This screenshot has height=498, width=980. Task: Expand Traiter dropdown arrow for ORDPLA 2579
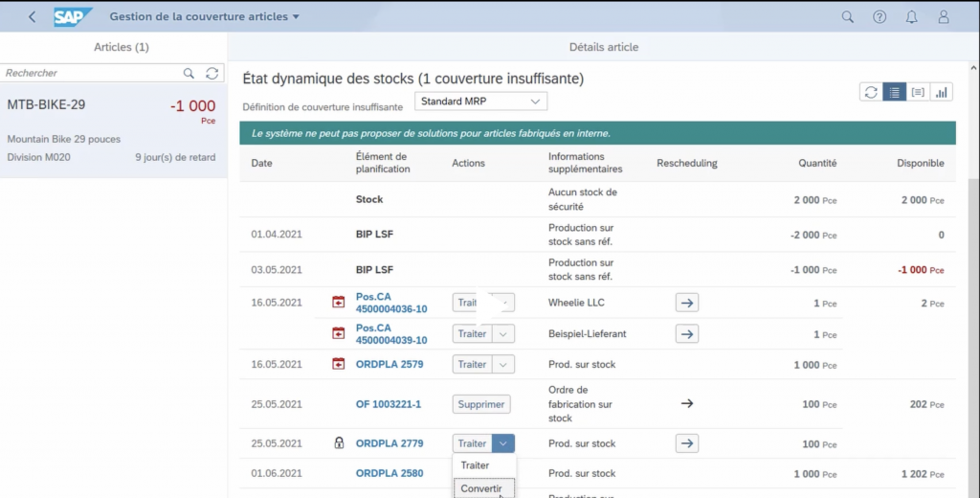tap(503, 365)
